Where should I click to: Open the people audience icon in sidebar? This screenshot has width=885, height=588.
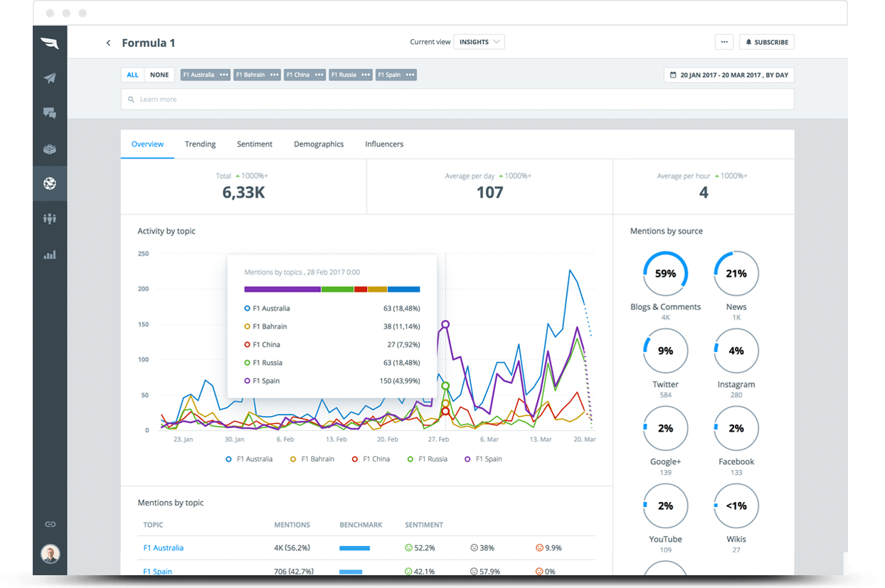[50, 219]
